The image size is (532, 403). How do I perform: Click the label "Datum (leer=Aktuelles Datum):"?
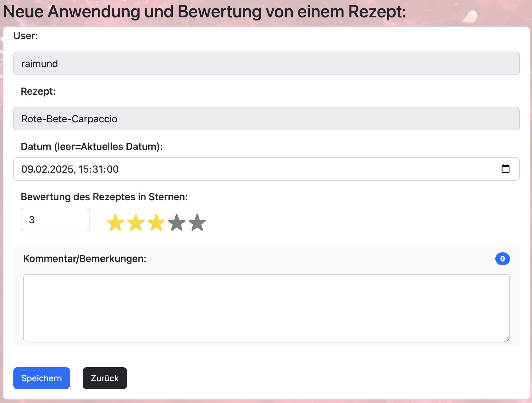[x=92, y=147]
